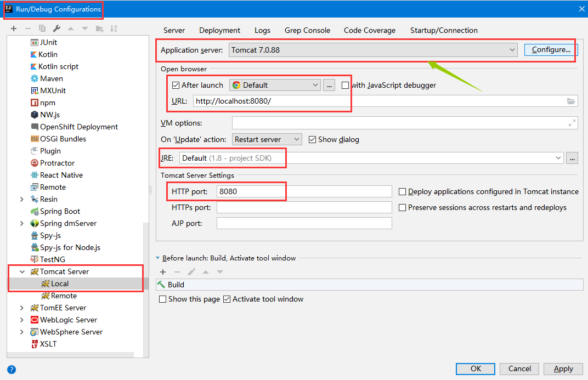The width and height of the screenshot is (588, 380).
Task: Expand TomEE Server tree node
Action: pos(22,308)
